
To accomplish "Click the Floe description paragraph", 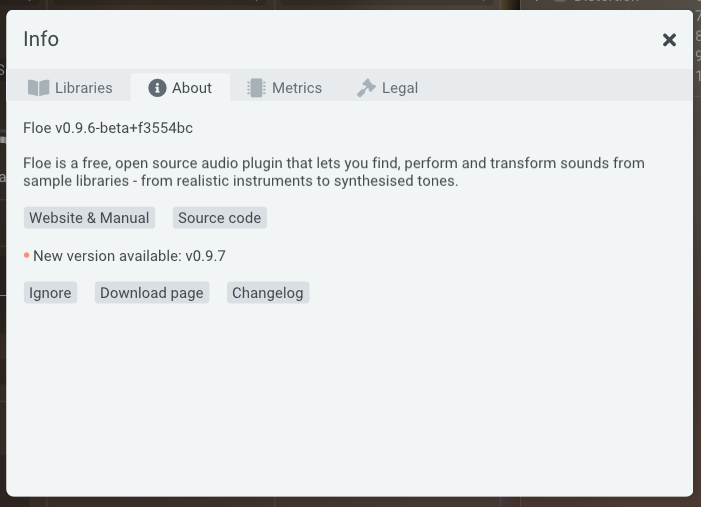I will pos(333,171).
